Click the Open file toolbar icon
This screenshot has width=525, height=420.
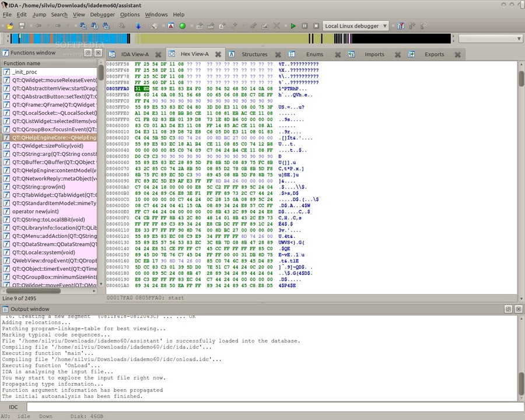pyautogui.click(x=9, y=26)
